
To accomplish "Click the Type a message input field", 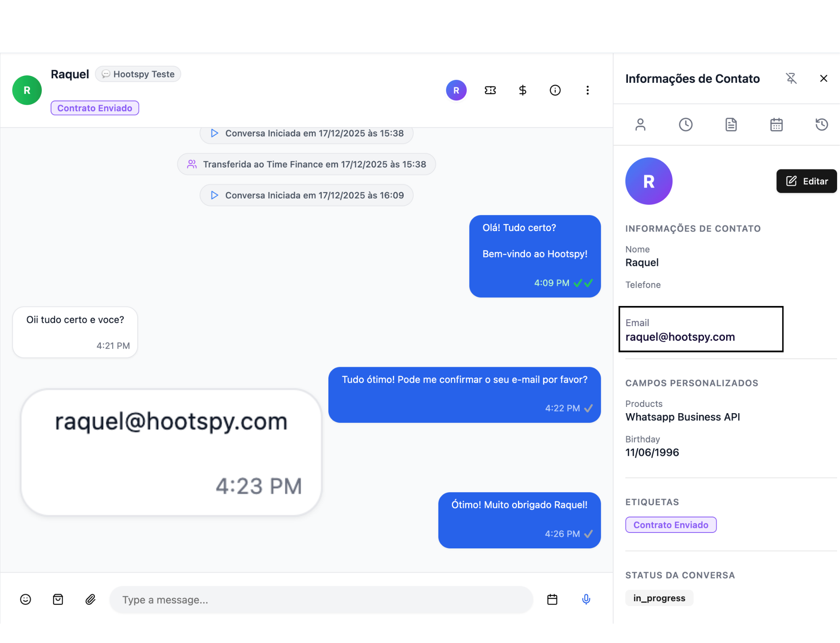I will tap(321, 600).
